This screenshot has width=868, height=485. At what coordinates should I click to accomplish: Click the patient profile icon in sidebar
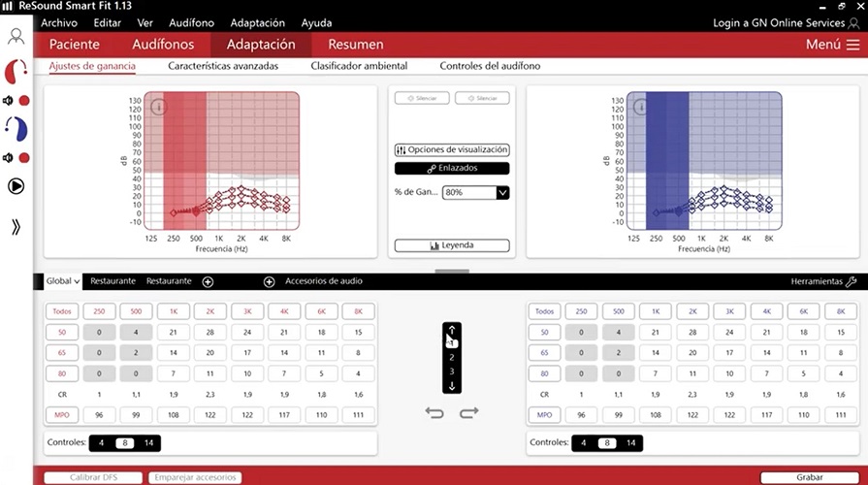click(x=16, y=37)
